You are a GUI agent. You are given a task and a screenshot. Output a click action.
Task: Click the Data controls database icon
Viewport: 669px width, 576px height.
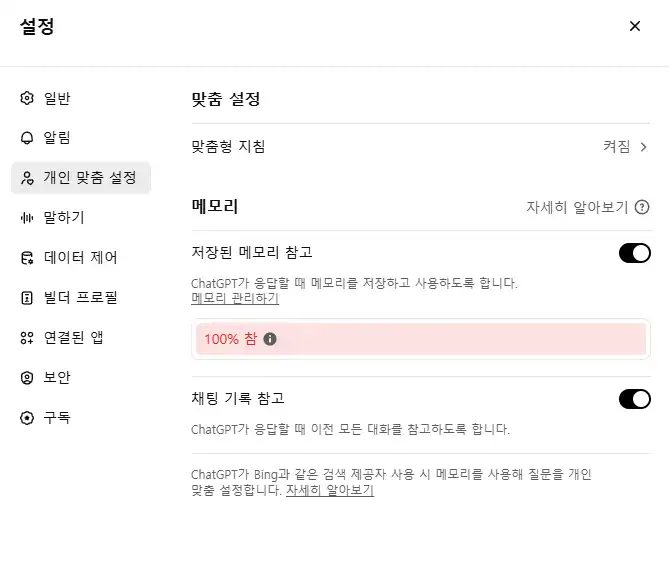tap(27, 258)
